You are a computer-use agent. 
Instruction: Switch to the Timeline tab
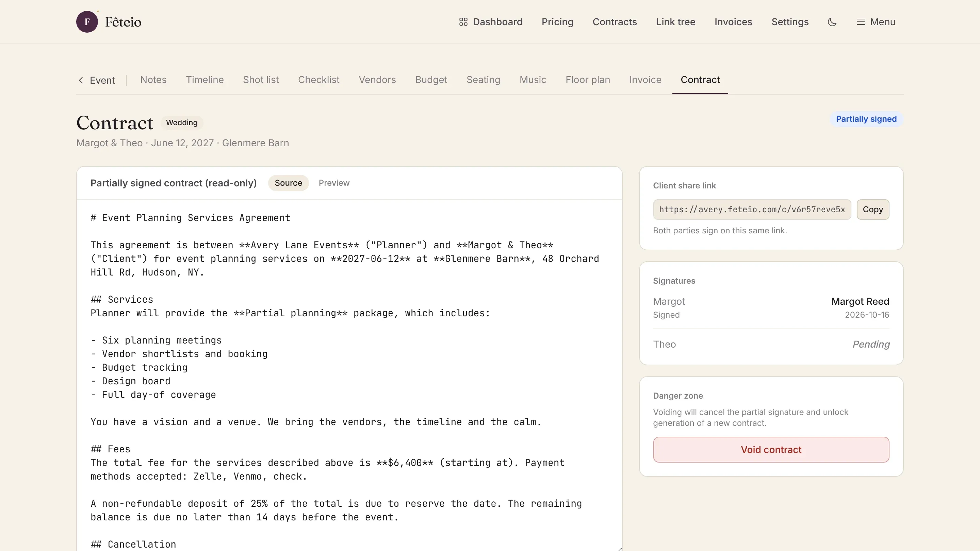[205, 80]
